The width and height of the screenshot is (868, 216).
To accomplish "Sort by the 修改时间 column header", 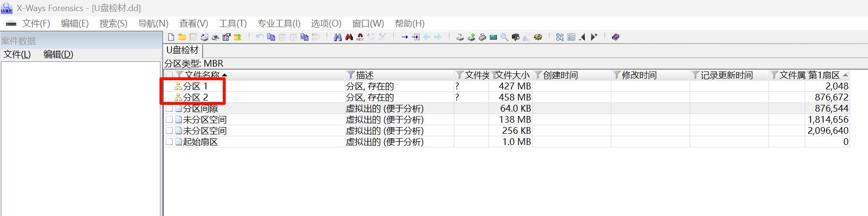I will [x=639, y=75].
